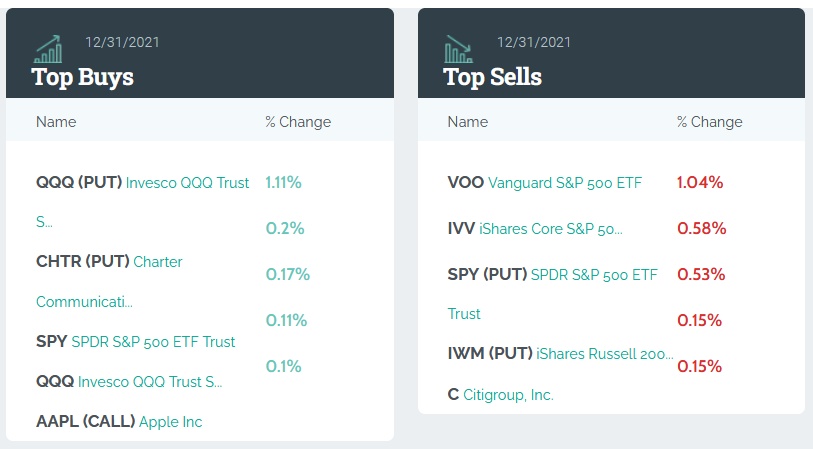This screenshot has width=813, height=449.
Task: Click the Name column header in Top Sells
Action: pos(468,122)
